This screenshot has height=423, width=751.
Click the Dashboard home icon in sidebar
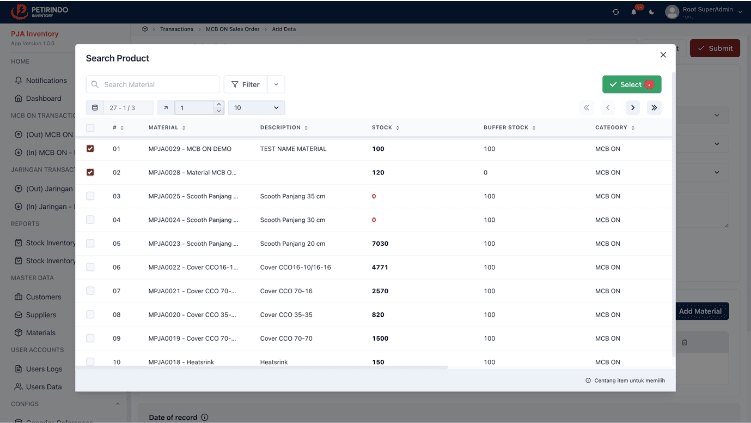pos(18,98)
